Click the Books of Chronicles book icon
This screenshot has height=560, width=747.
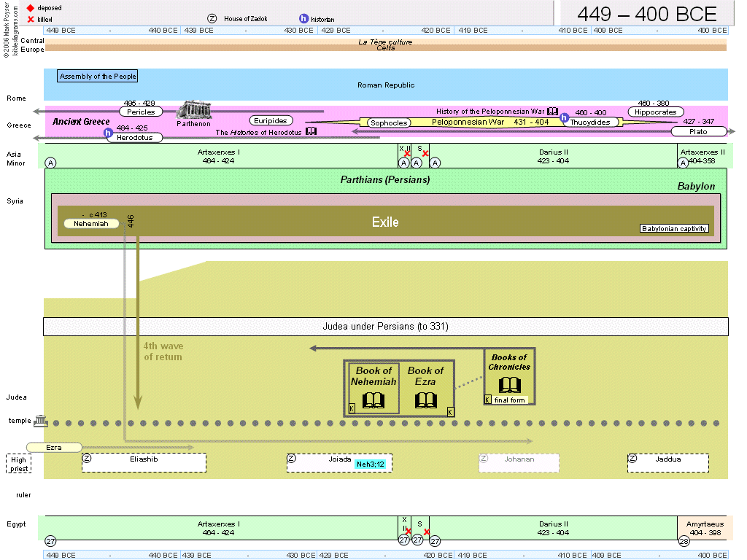pyautogui.click(x=509, y=385)
